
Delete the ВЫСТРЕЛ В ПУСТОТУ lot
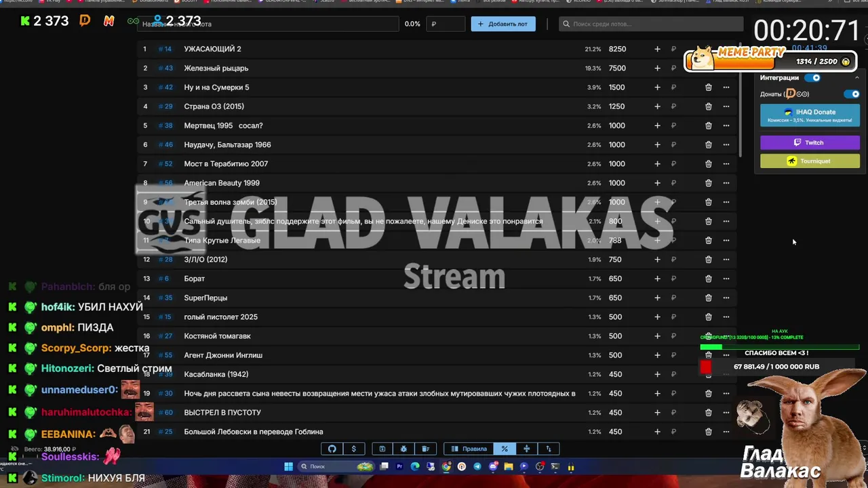pyautogui.click(x=708, y=413)
